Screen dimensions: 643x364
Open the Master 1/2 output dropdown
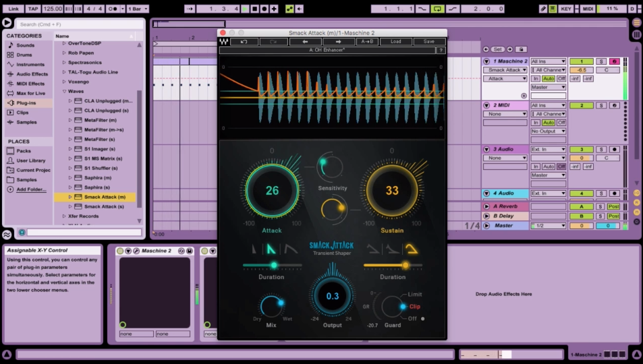click(x=549, y=225)
